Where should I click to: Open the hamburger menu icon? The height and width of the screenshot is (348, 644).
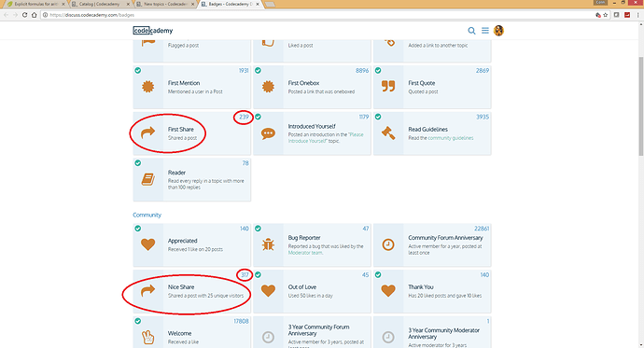tap(485, 31)
